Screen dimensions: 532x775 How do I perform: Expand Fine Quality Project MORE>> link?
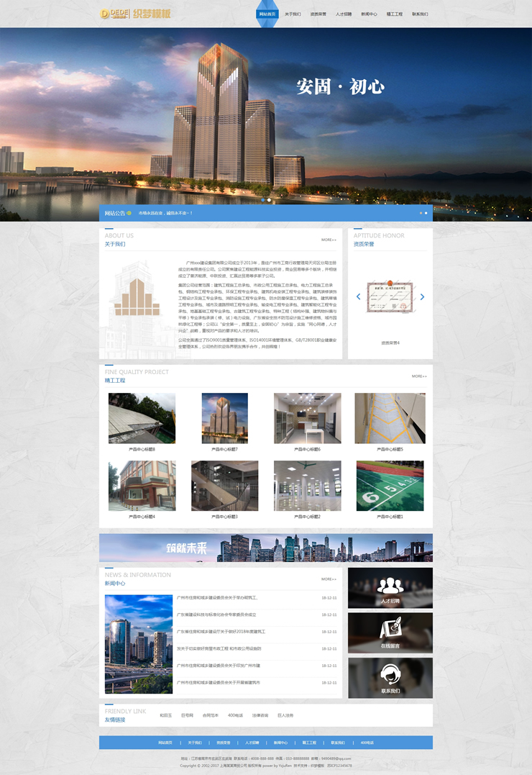click(419, 376)
